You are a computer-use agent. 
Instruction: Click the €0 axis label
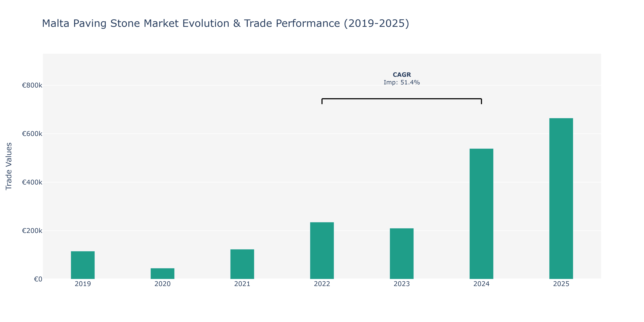tap(38, 279)
